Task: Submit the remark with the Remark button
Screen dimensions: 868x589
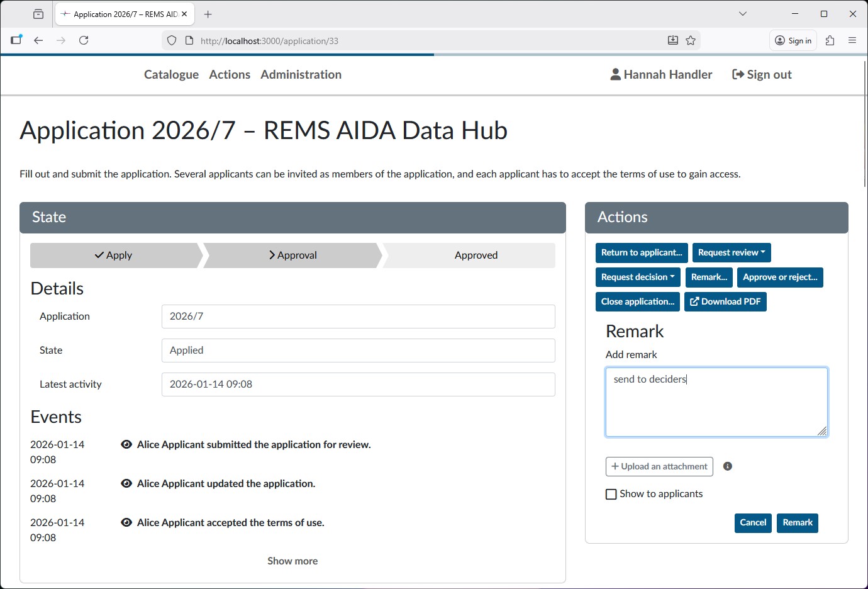Action: (x=797, y=522)
